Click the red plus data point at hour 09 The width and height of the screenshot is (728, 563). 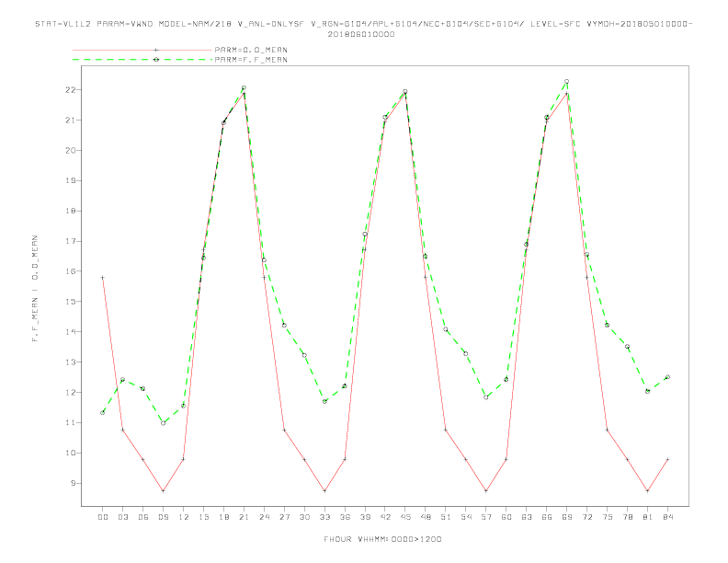pyautogui.click(x=163, y=490)
